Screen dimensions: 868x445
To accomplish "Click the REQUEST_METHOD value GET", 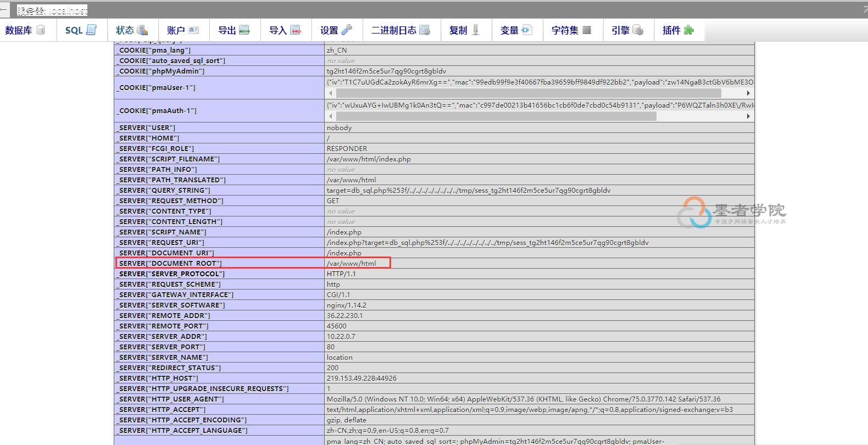I will coord(333,201).
